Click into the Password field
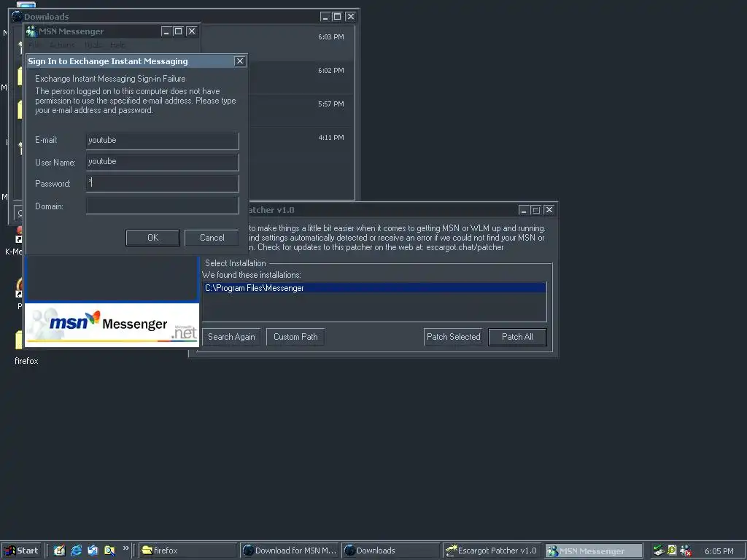747x560 pixels. point(163,183)
